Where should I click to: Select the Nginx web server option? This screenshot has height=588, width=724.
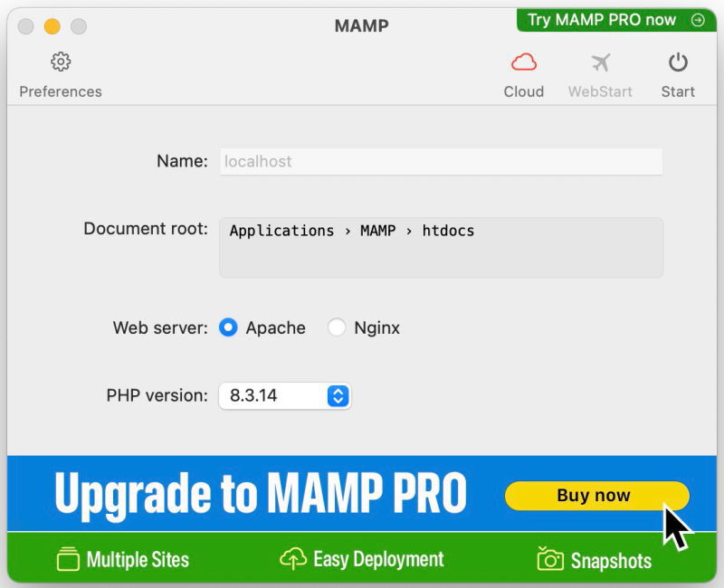[337, 327]
